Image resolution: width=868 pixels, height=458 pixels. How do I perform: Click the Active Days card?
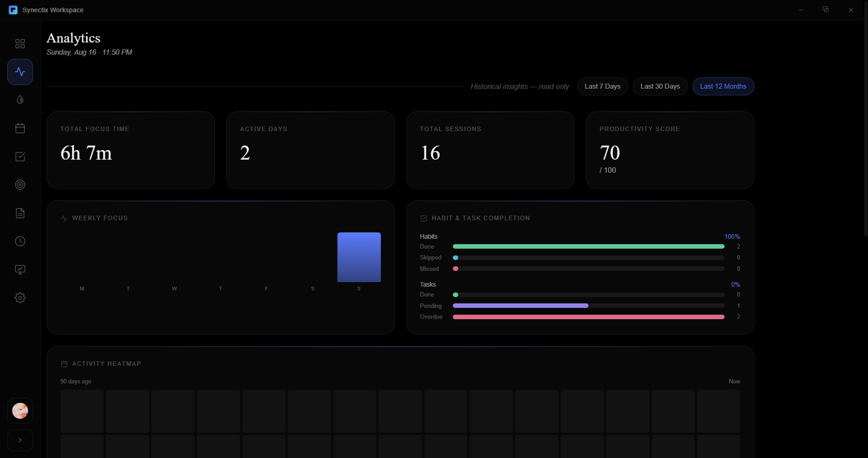310,150
